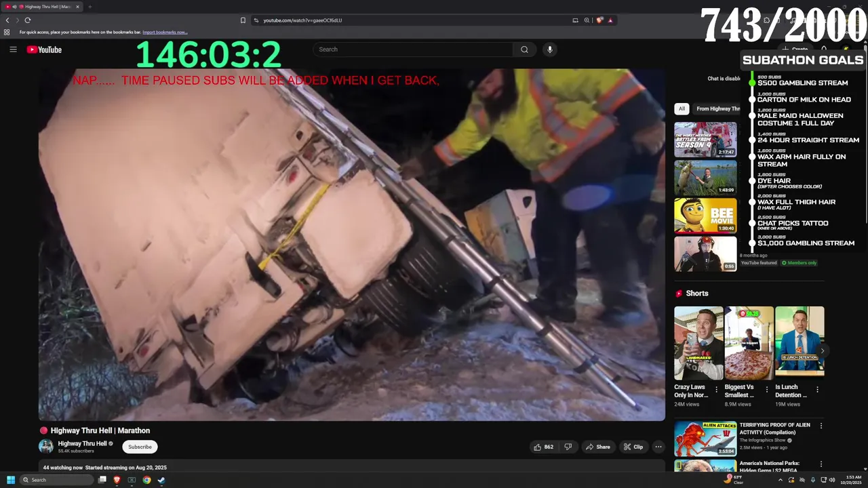
Task: Click the browser back arrow
Action: (x=7, y=20)
